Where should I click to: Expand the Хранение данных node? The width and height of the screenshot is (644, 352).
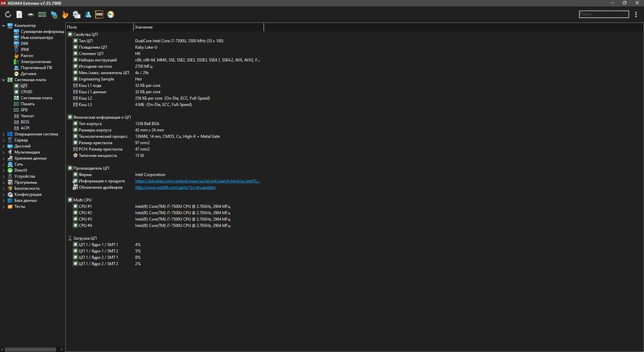pos(3,158)
